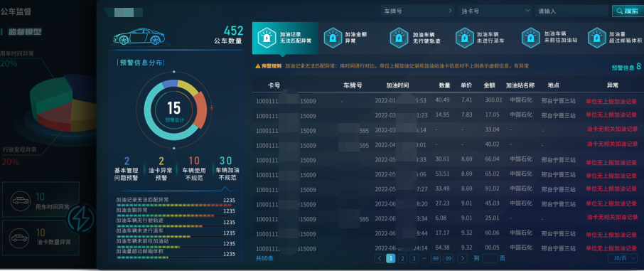
Task: Click the 共80条 total records label
Action: click(x=264, y=259)
